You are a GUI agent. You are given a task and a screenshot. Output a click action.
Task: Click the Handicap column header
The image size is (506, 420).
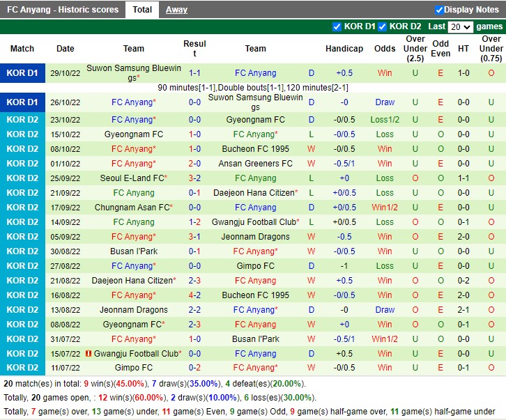coord(344,49)
